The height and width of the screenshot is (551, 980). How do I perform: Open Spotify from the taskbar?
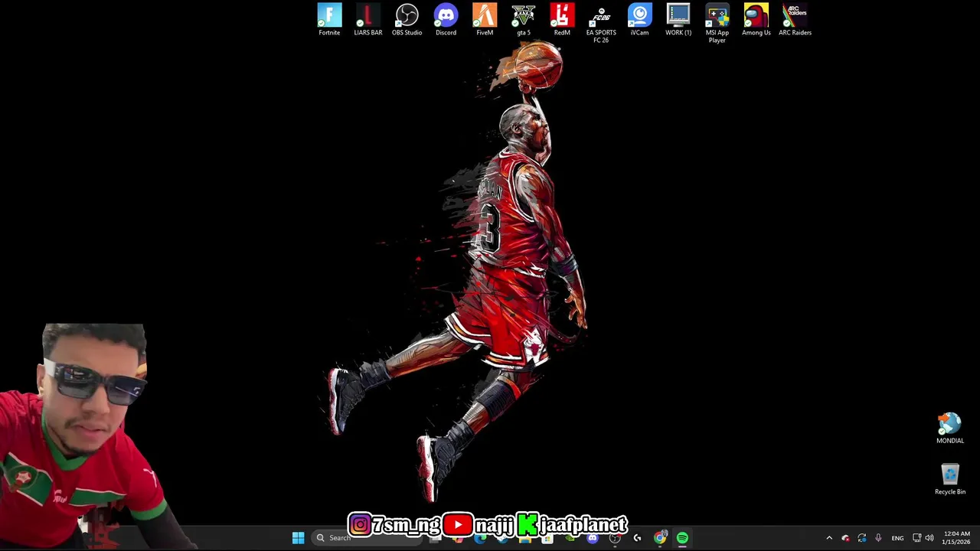[683, 538]
